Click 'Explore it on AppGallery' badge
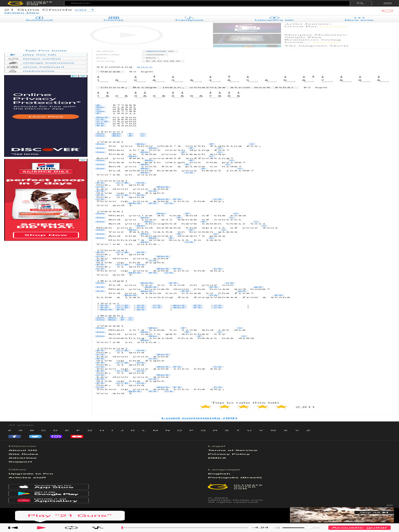 (x=48, y=500)
